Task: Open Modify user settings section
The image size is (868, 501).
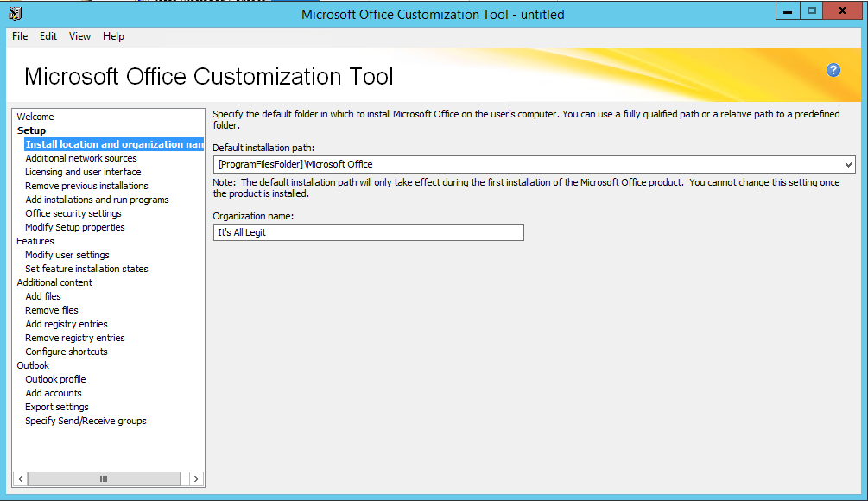Action: (x=67, y=255)
